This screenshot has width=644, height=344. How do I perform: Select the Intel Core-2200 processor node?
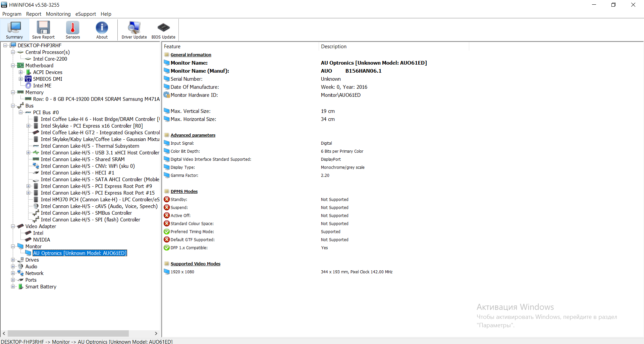(x=50, y=59)
